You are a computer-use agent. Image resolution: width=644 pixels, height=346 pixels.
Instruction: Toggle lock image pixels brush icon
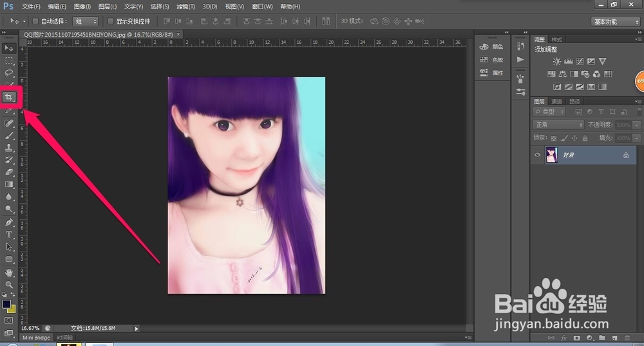(564, 138)
